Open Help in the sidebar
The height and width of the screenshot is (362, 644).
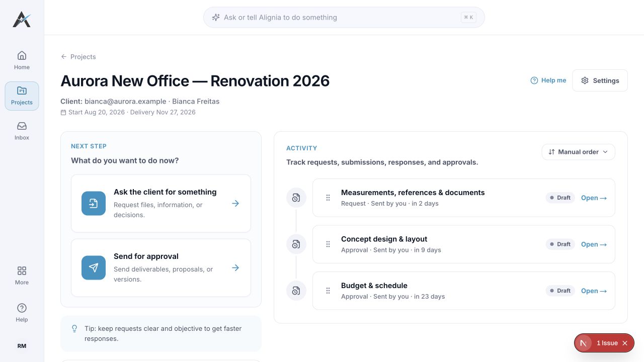point(22,313)
